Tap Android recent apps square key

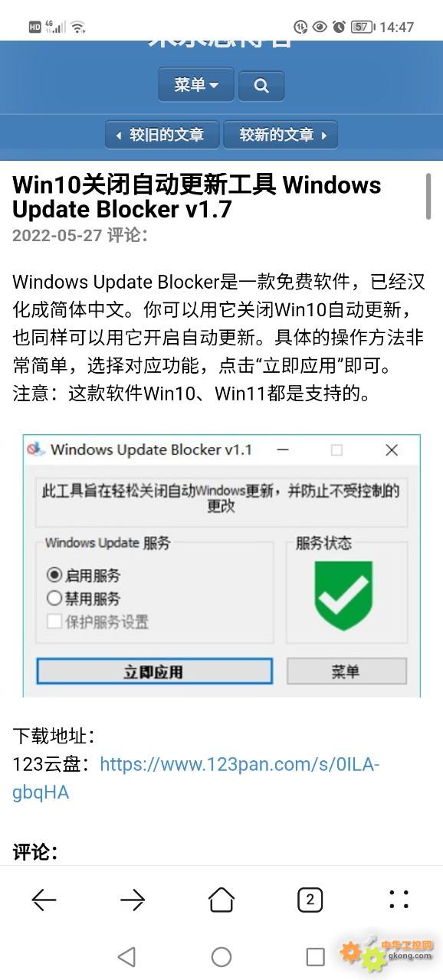315,955
